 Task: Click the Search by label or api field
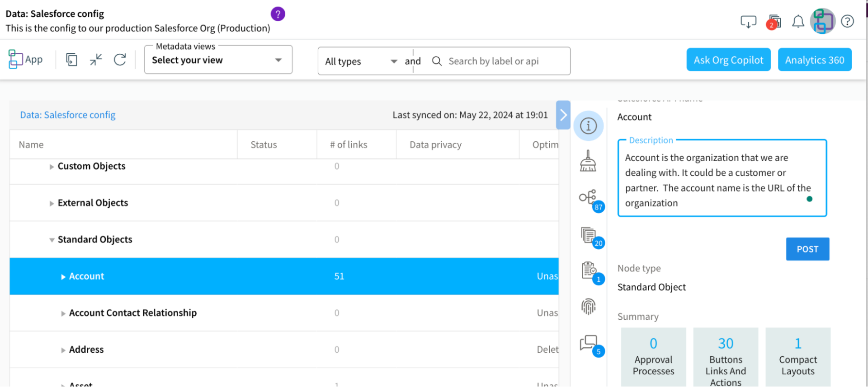click(x=497, y=61)
